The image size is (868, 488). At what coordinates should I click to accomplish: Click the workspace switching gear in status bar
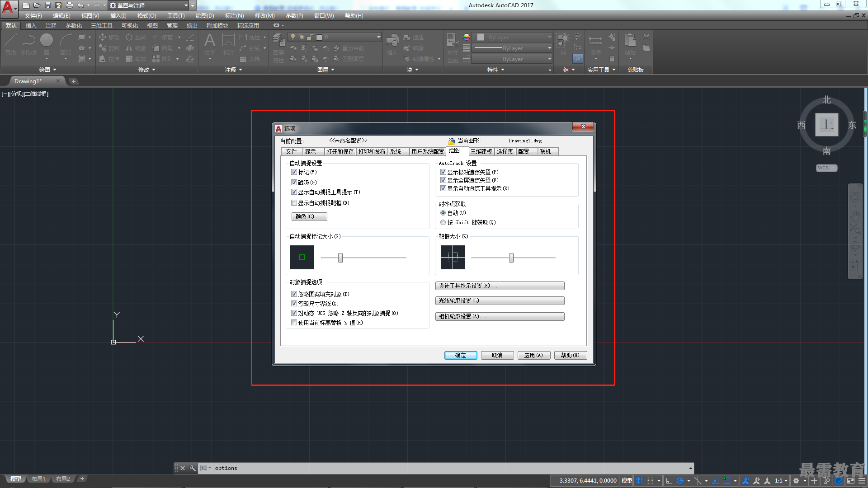point(796,480)
